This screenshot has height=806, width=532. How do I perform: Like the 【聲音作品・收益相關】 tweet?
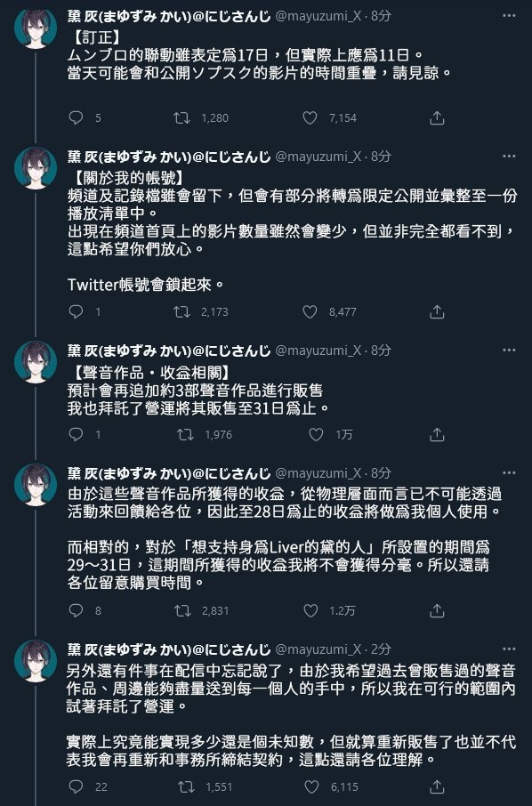pos(316,434)
